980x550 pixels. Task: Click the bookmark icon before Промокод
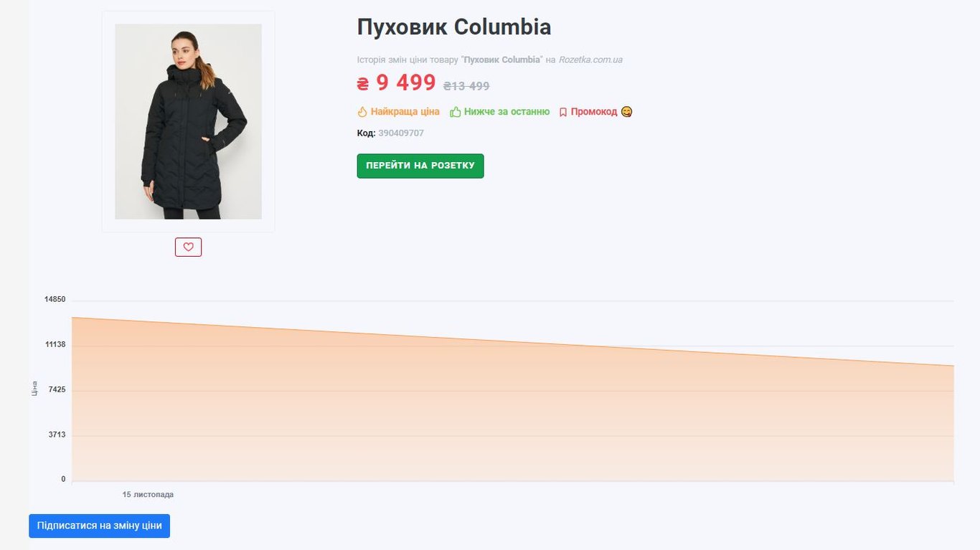pos(563,113)
